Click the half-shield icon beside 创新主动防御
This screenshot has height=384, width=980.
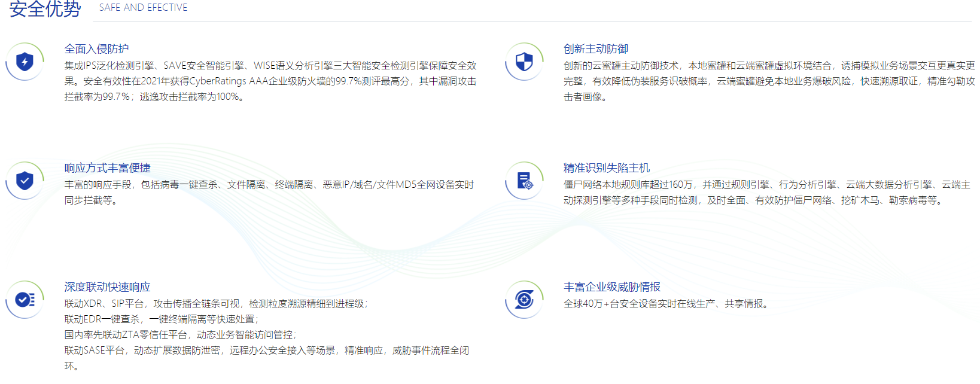tap(524, 62)
